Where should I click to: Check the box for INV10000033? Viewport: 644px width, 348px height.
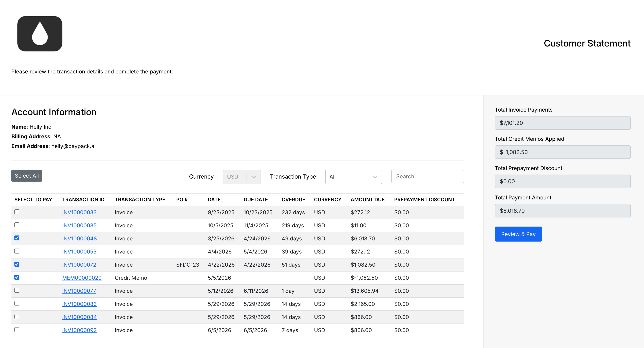(x=17, y=212)
